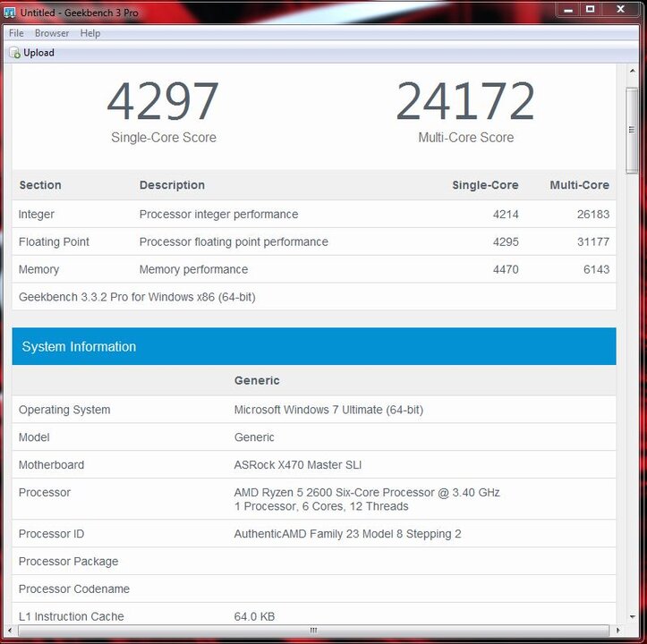
Task: Click the Model value 'Generic'
Action: 254,437
